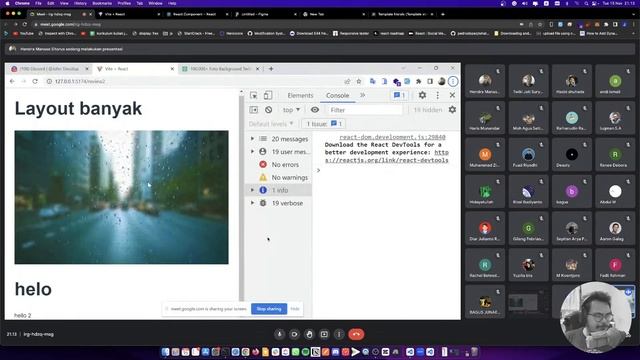Screen dimensions: 640x360
Task: Reload the shared 127.0.0.1 page
Action: click(35, 82)
